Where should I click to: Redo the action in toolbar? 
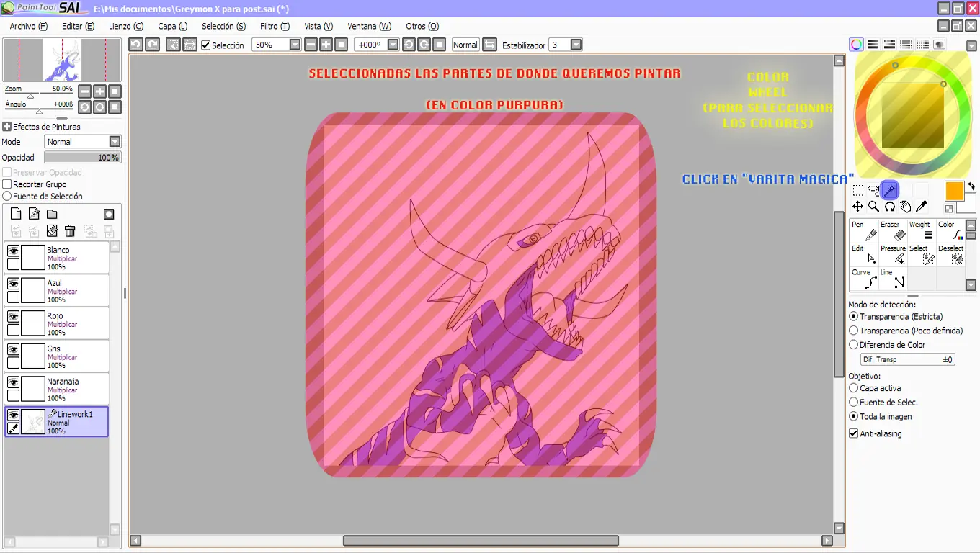coord(152,45)
